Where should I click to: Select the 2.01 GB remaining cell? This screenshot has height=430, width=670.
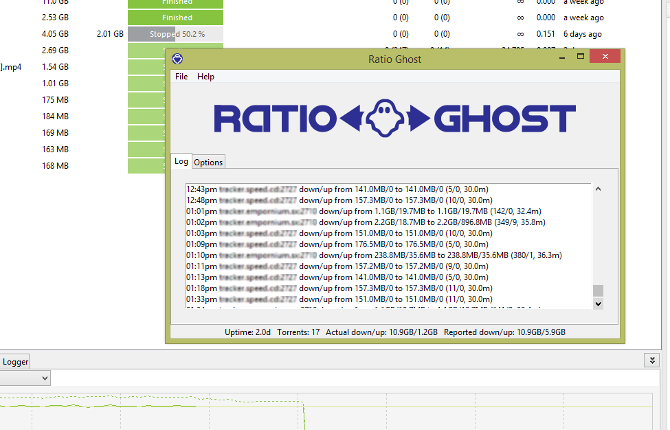110,34
